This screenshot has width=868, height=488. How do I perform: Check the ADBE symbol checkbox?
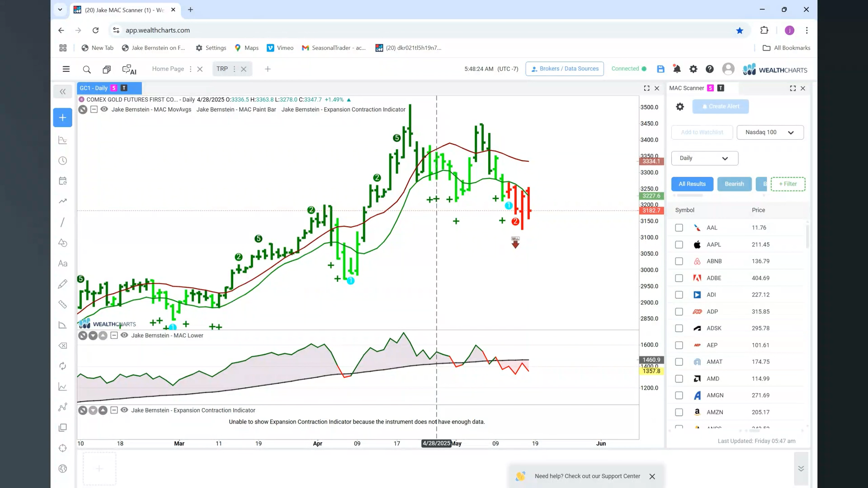[x=679, y=278]
